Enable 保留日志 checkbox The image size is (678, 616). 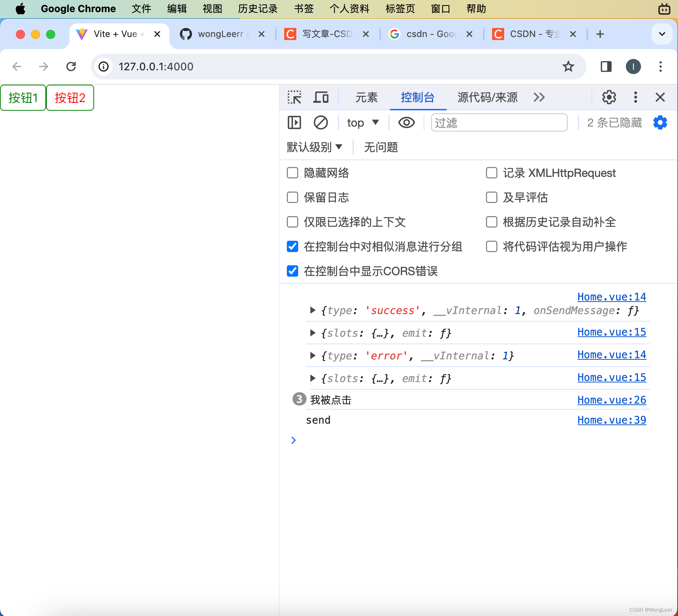(293, 197)
